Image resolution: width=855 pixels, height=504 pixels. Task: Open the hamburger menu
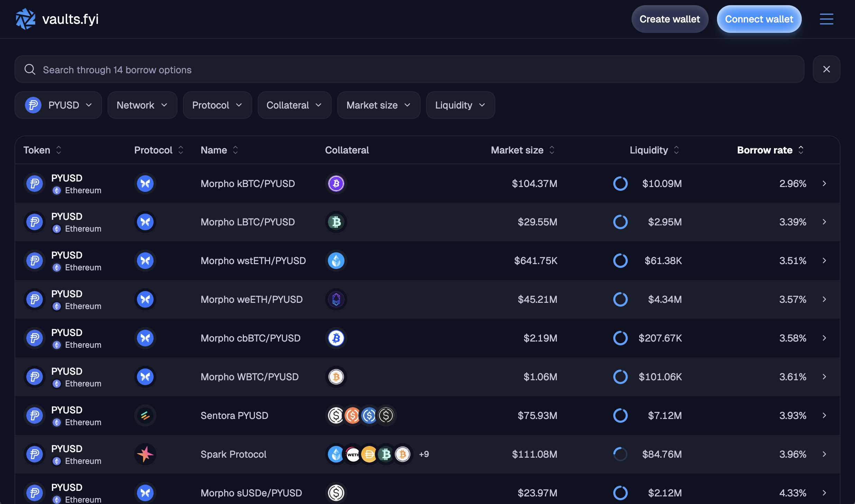point(826,19)
